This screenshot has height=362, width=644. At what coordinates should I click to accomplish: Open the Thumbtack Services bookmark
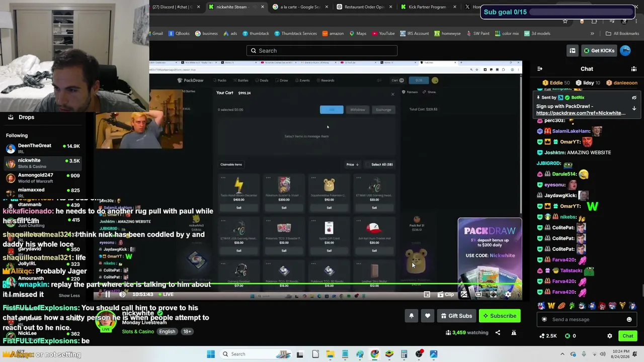[295, 34]
